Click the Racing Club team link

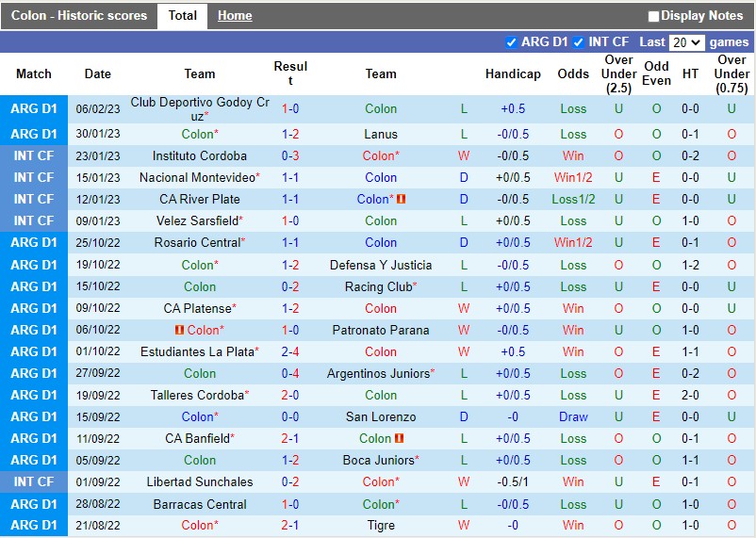[378, 287]
